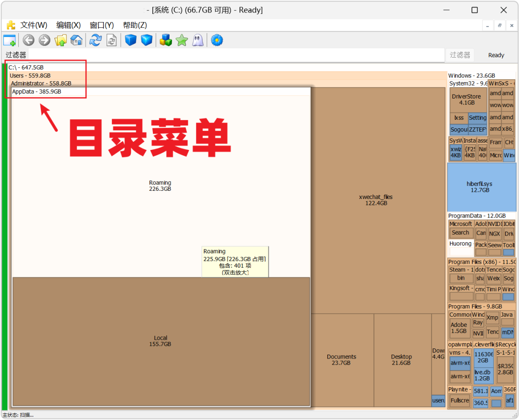Screen dimensions: 519x420
Task: Click the folder-up parent directory icon
Action: click(61, 40)
